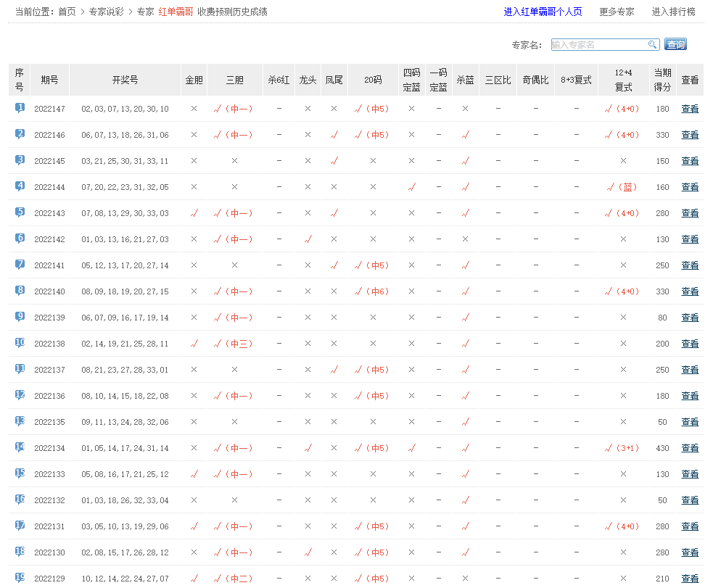This screenshot has width=713, height=588.
Task: Click rank badge icon number 4
Action: tap(20, 186)
